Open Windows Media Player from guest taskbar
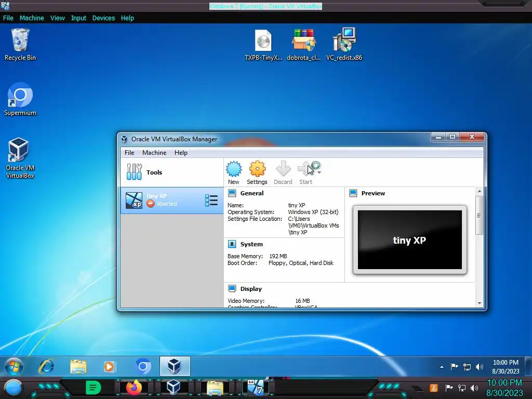Screen dimensions: 532x399 tap(110, 366)
